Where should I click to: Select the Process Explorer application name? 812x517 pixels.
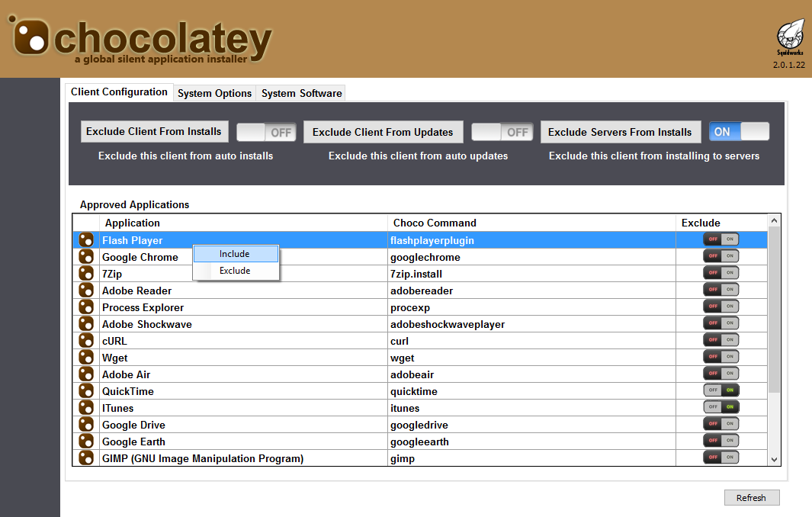143,308
